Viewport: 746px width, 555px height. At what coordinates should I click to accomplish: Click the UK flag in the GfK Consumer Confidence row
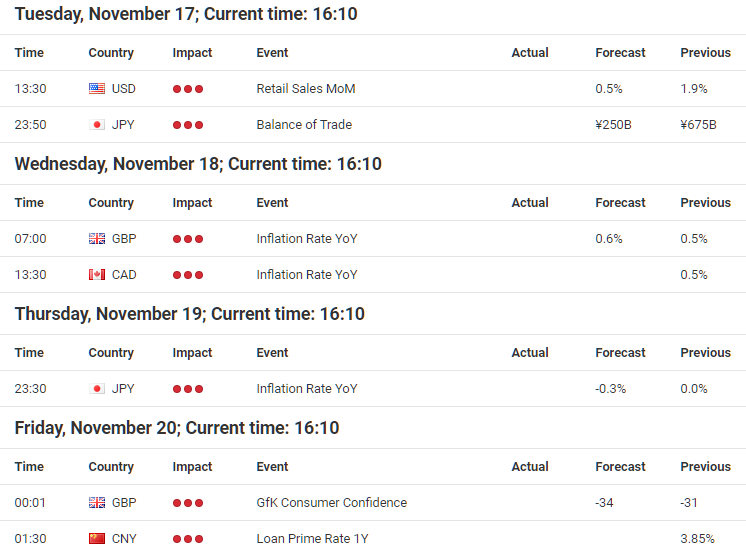(x=97, y=503)
